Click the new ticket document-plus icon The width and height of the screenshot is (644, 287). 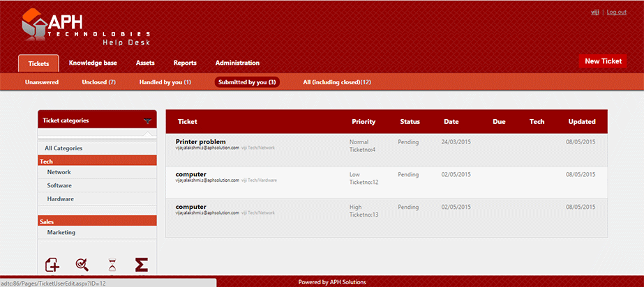52,265
